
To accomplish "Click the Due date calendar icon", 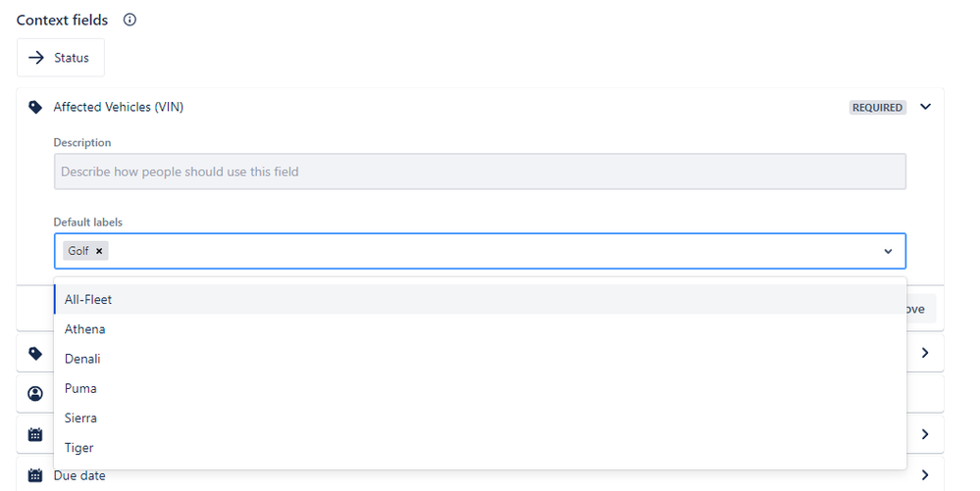I will (35, 475).
